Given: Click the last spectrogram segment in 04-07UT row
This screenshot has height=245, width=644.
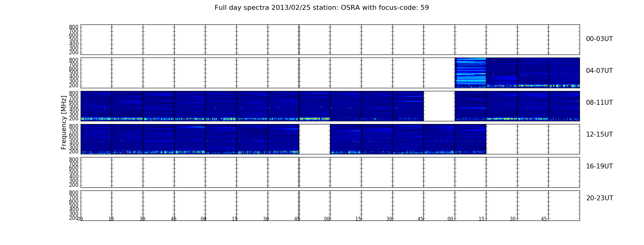Looking at the screenshot, I should (x=564, y=73).
